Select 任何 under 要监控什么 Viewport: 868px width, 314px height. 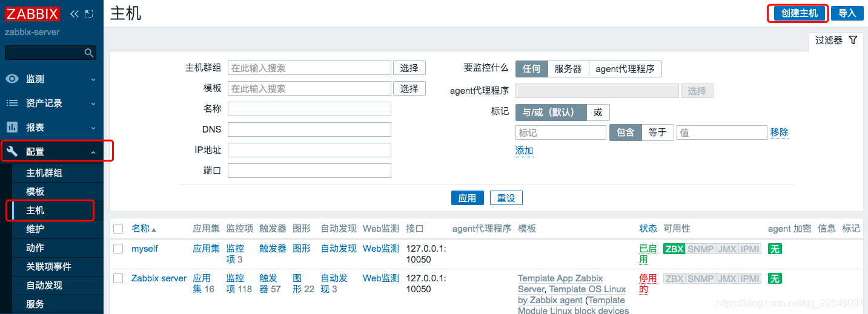point(531,68)
